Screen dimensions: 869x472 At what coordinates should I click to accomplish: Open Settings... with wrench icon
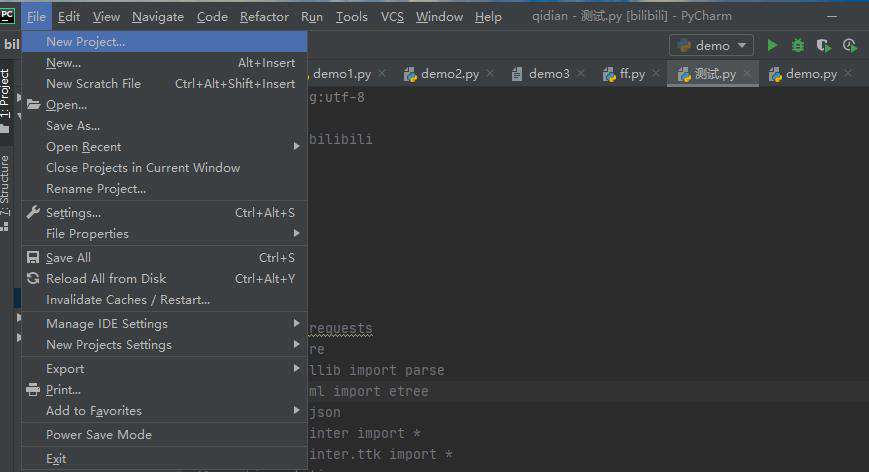[165, 213]
